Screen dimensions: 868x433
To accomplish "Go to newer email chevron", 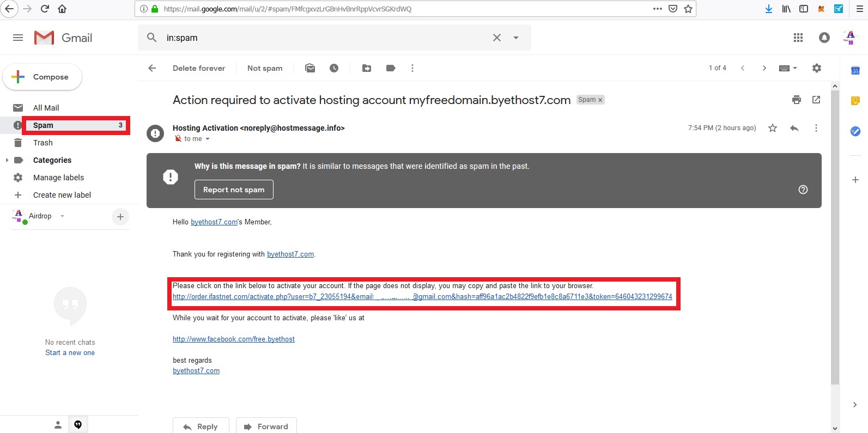I will click(743, 68).
